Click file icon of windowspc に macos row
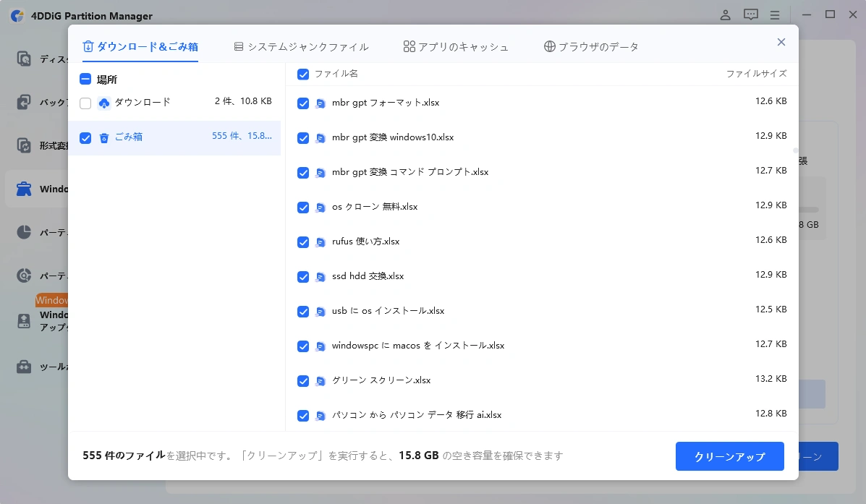This screenshot has height=504, width=866. tap(320, 346)
